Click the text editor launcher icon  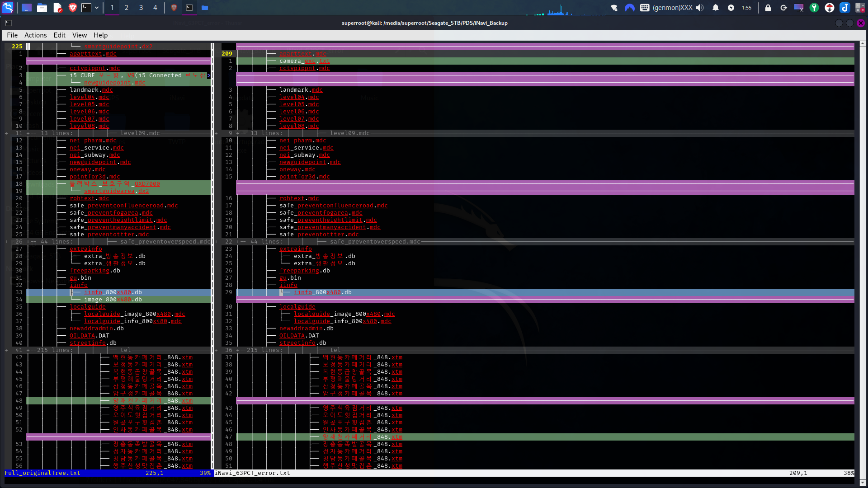[x=57, y=8]
